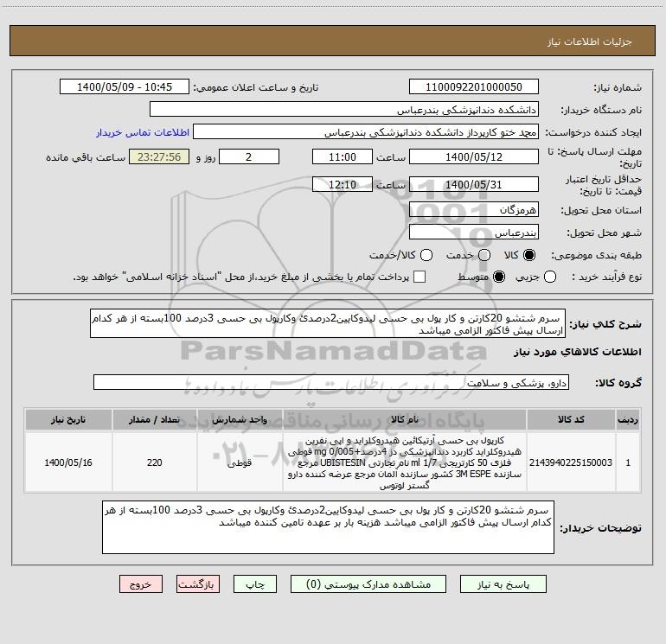Viewport: 666px width, 644px height.
Task: Click the province field هرمزگان
Action: pyautogui.click(x=474, y=209)
